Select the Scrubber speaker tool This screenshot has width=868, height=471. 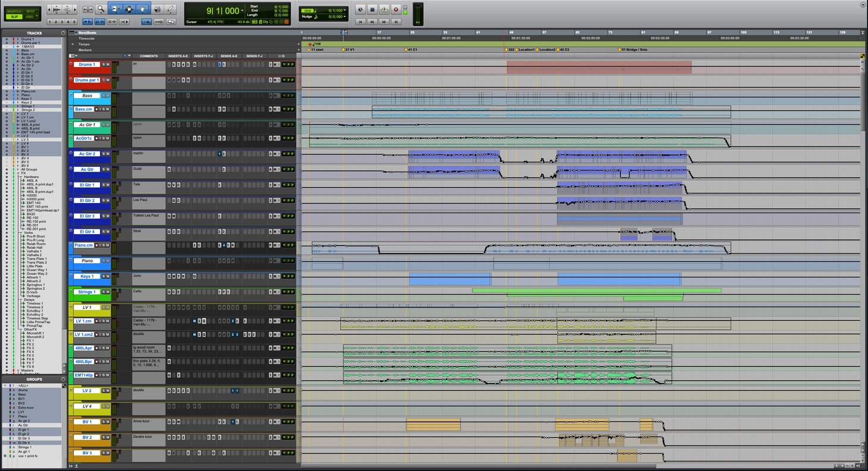tap(158, 9)
